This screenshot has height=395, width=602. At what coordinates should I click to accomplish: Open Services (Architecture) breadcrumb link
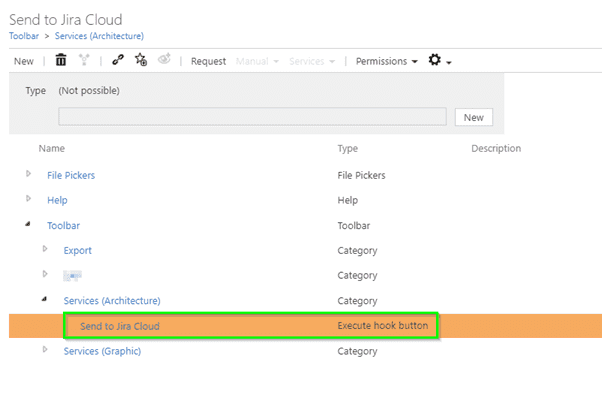[x=99, y=36]
